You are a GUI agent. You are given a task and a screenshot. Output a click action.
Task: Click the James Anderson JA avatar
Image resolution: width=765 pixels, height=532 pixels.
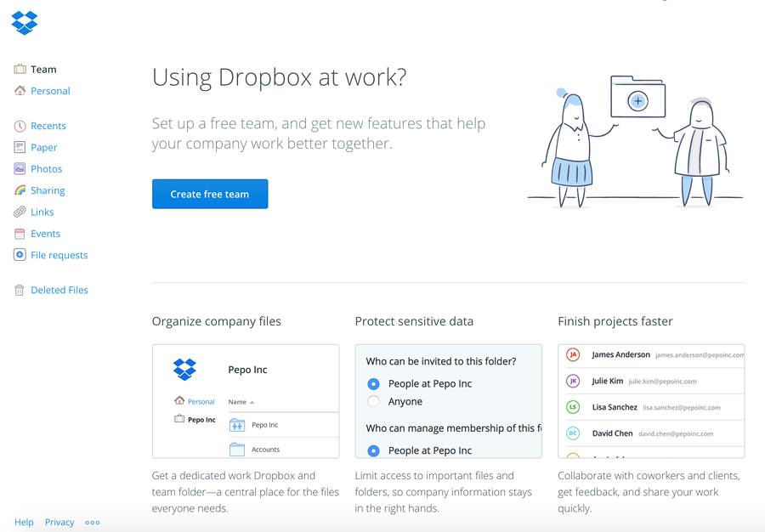tap(573, 354)
